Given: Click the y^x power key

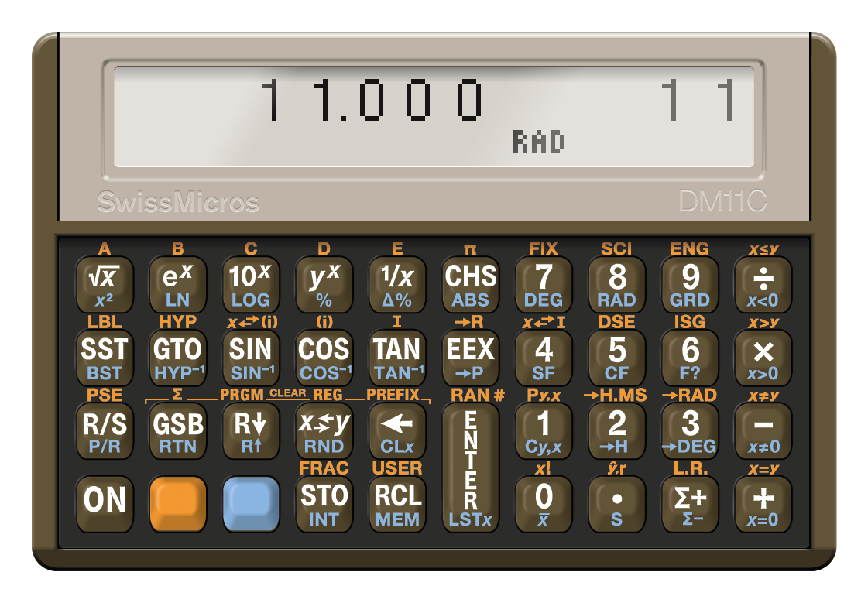Looking at the screenshot, I should [324, 285].
